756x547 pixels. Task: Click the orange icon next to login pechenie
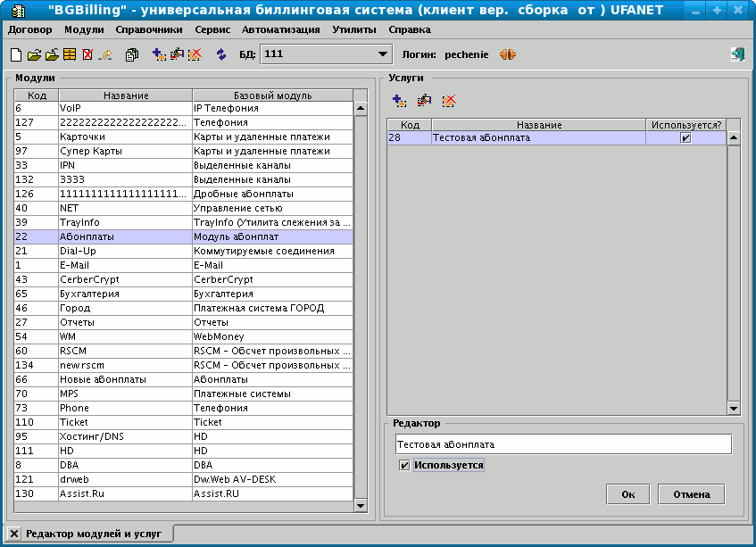[x=507, y=55]
